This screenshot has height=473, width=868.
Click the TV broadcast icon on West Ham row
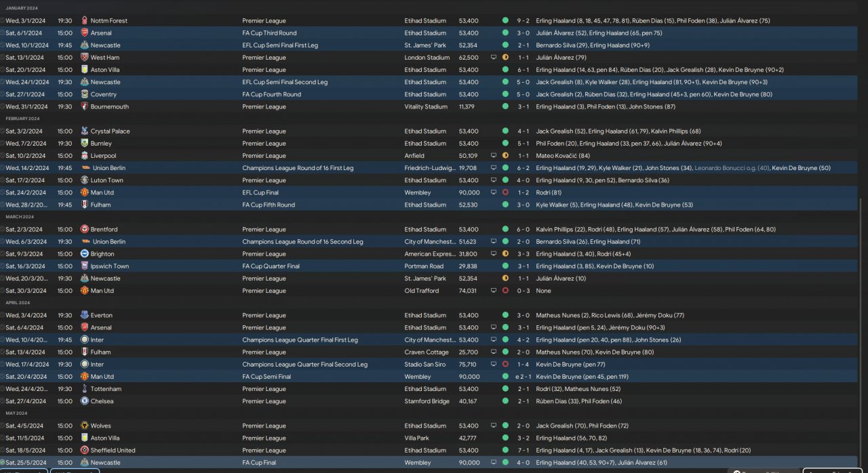point(494,58)
